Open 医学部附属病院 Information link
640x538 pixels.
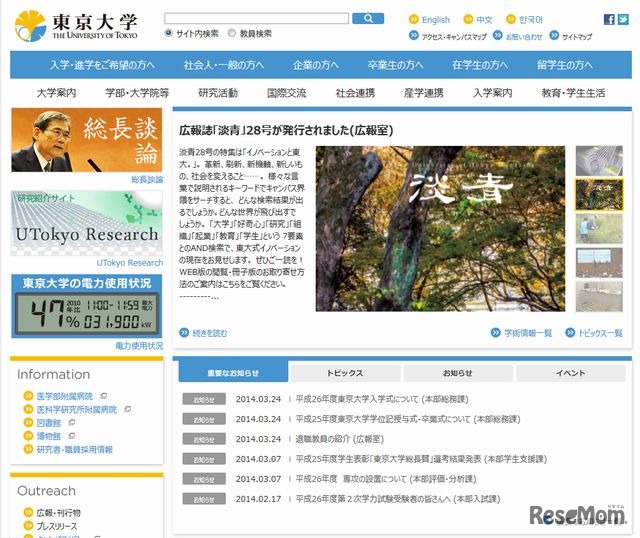64,396
